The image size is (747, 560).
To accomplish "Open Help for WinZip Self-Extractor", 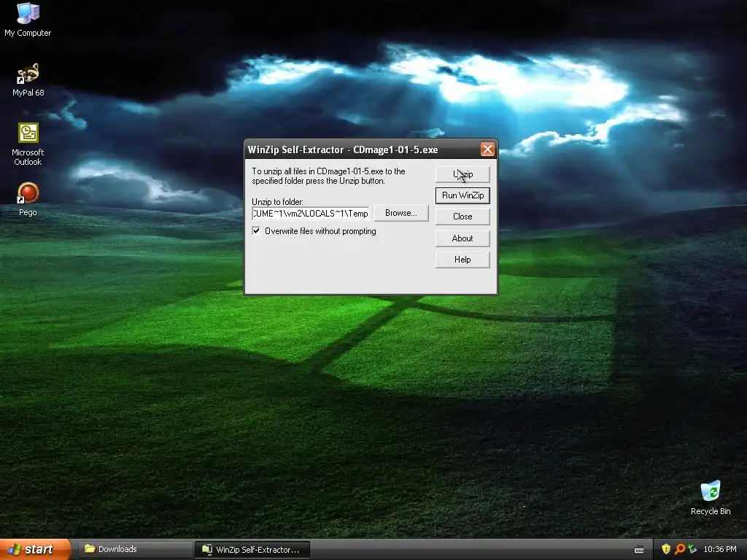I will click(x=462, y=260).
